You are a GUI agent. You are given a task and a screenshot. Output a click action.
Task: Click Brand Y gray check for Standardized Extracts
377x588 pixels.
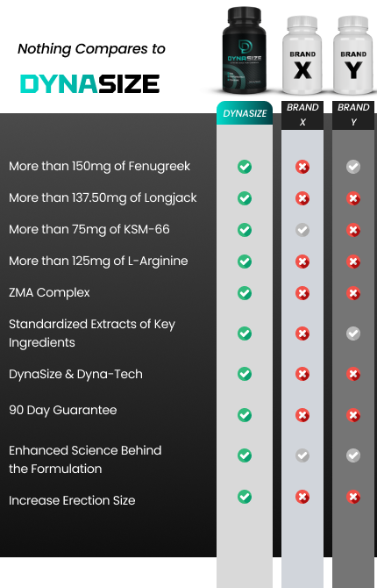[353, 333]
